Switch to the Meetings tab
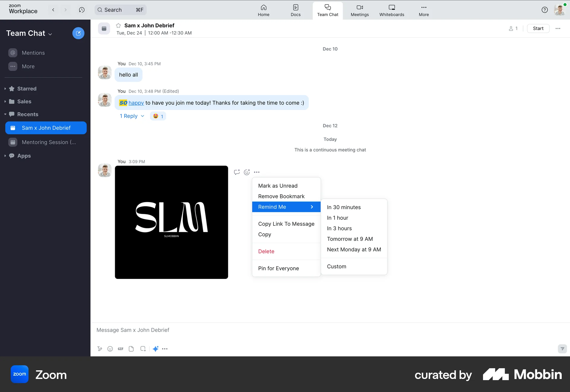Image resolution: width=570 pixels, height=392 pixels. click(x=360, y=10)
